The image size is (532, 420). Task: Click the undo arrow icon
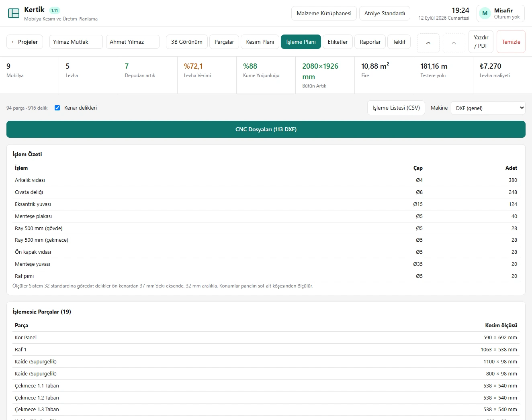pyautogui.click(x=428, y=43)
